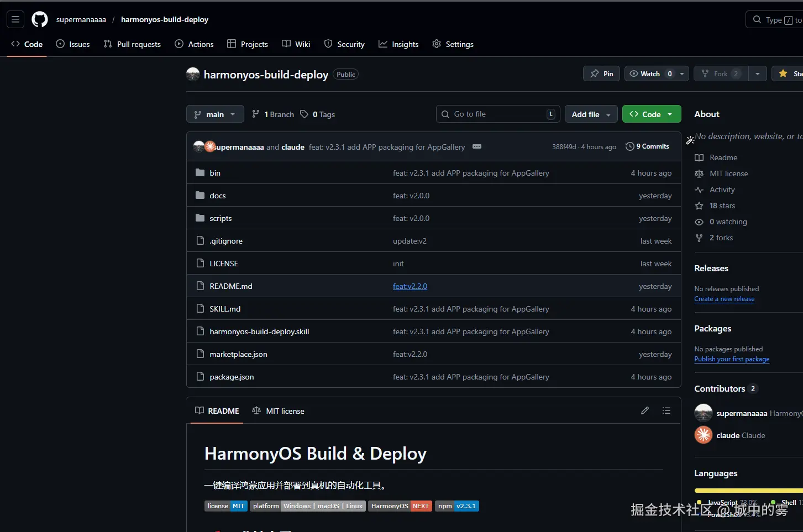Screen dimensions: 803x532
Task: Click the Go to file search field
Action: 498,114
